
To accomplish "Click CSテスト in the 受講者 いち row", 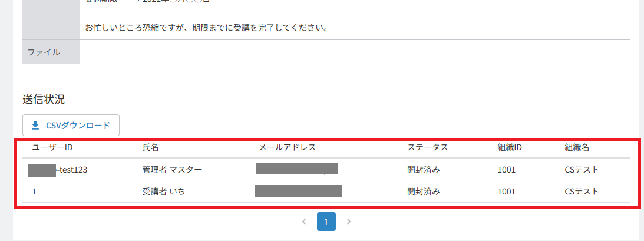I will coord(582,192).
